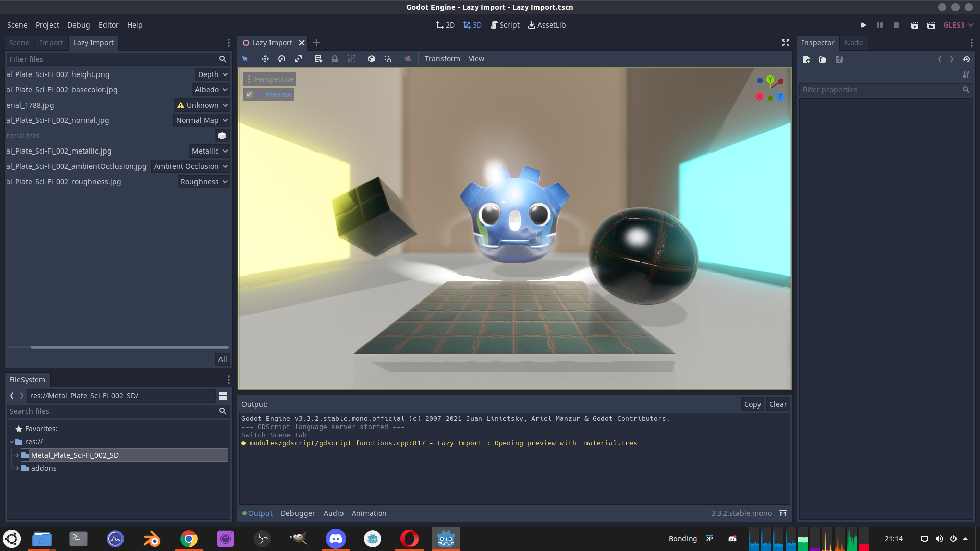Switch to the Debugger bottom tab
The image size is (980, 551).
(298, 513)
